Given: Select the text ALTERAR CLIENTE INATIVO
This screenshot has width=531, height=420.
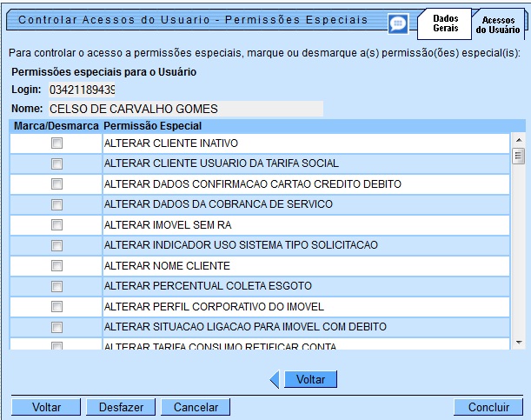Looking at the screenshot, I should coord(171,143).
